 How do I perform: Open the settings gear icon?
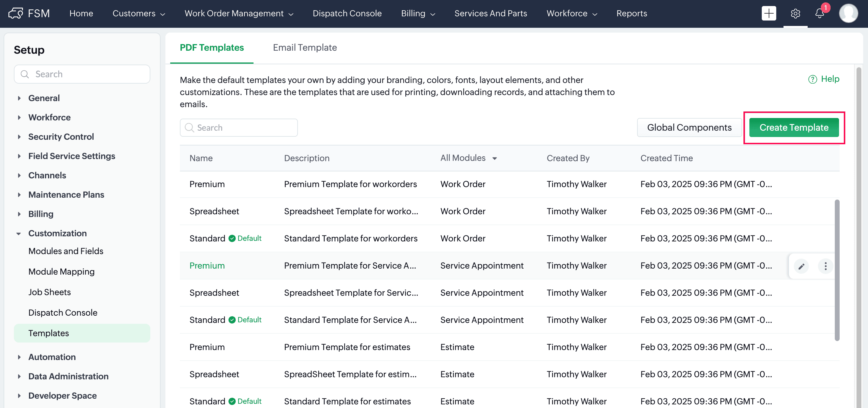[x=795, y=14]
